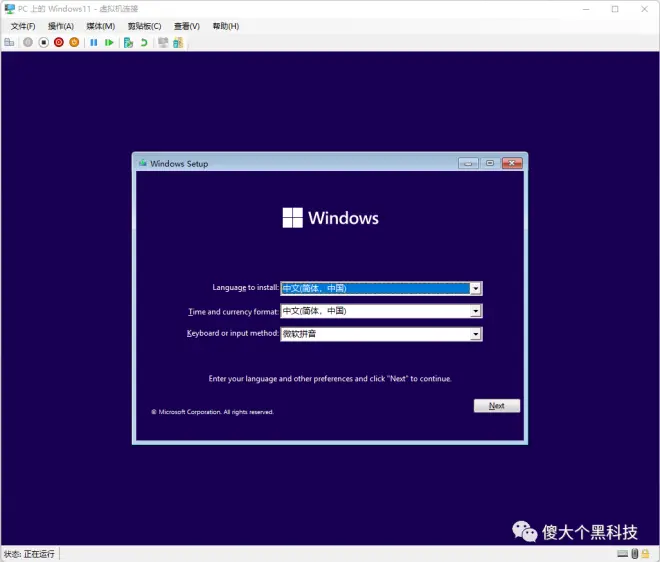This screenshot has height=562, width=660.
Task: Turn off the VM with the black stop icon
Action: point(43,43)
